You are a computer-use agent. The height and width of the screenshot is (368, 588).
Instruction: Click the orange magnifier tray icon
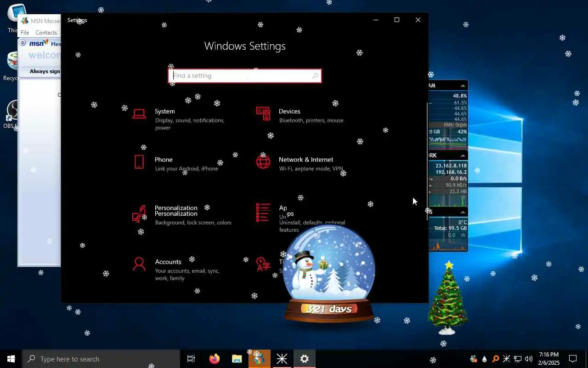[x=495, y=359]
